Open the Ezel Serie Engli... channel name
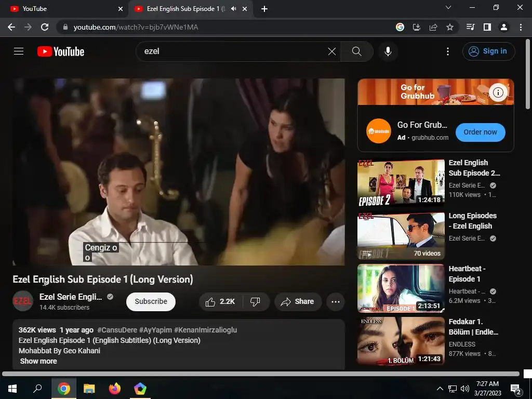The width and height of the screenshot is (532, 399). pyautogui.click(x=71, y=297)
